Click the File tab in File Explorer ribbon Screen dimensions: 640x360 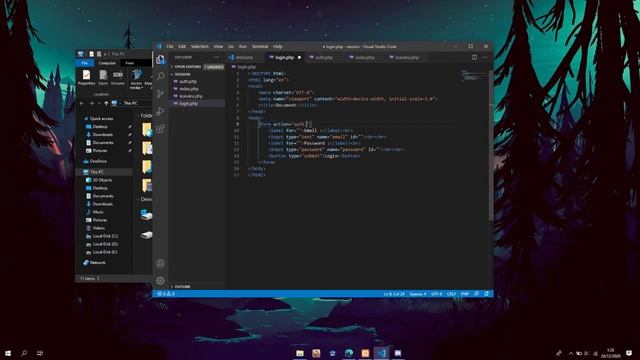tap(85, 63)
